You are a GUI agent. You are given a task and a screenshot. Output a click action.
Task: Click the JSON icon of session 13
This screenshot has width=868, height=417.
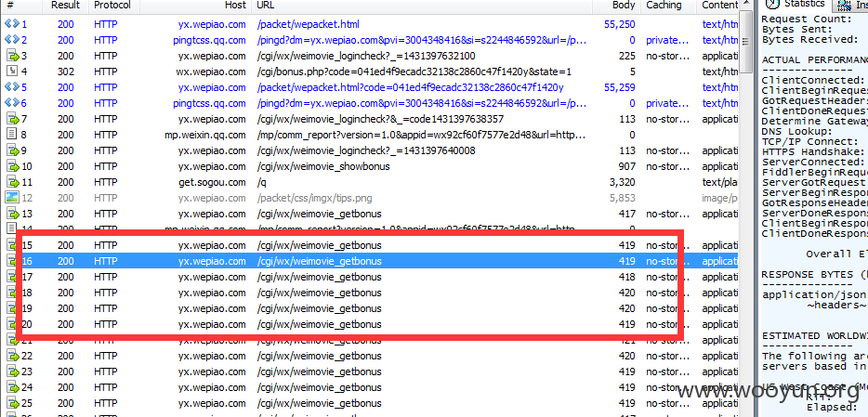[x=12, y=214]
